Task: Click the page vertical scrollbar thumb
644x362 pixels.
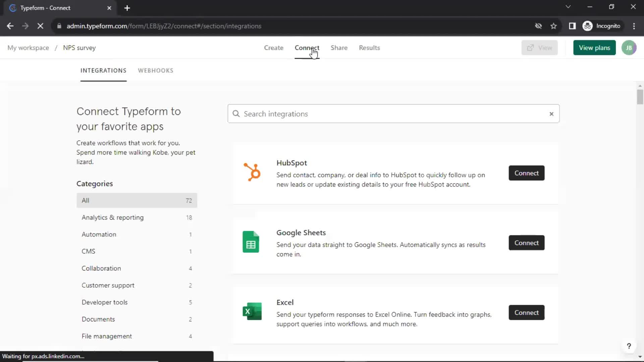Action: [x=640, y=97]
